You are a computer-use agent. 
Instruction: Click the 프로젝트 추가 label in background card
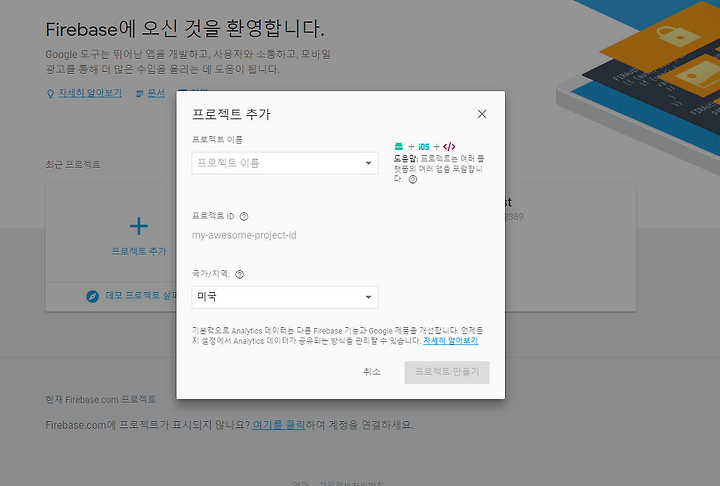point(139,251)
